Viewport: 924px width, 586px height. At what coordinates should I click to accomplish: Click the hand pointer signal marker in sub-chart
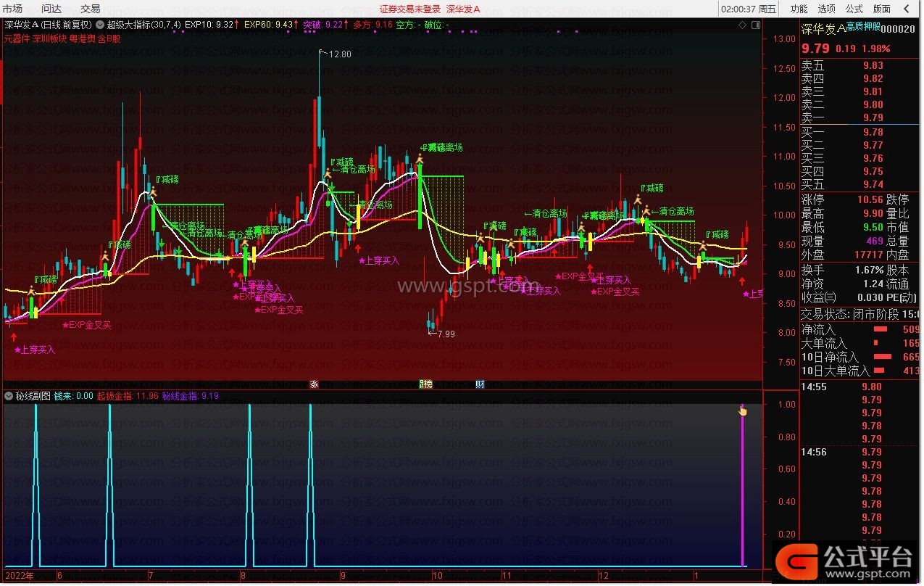pyautogui.click(x=742, y=411)
